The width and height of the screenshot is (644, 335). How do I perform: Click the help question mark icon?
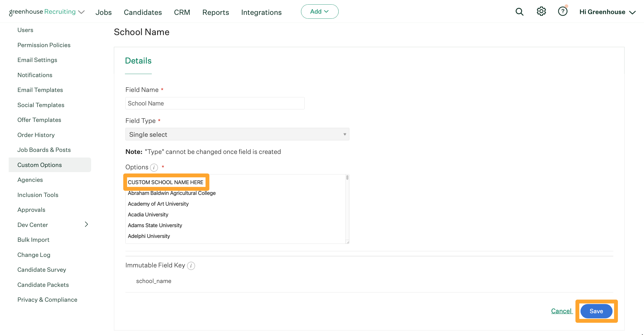pos(563,12)
